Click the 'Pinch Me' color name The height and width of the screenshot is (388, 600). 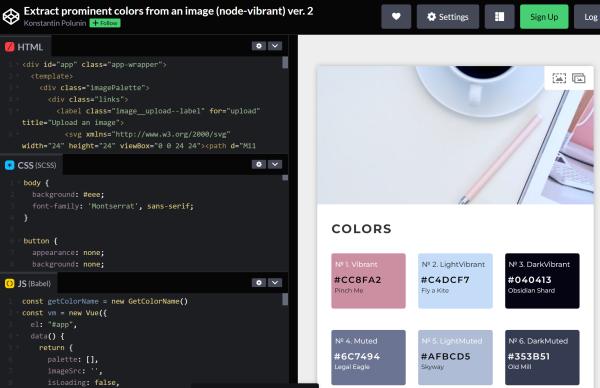[x=349, y=290]
